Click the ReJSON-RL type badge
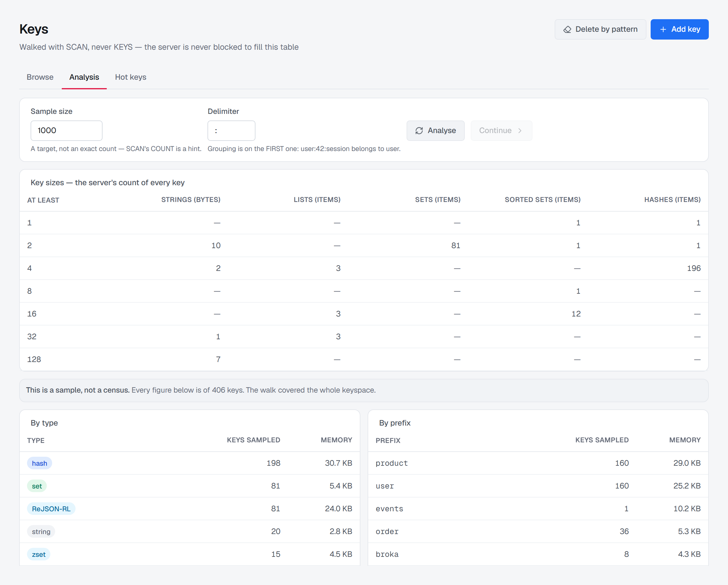Viewport: 728px width, 585px height. (51, 509)
